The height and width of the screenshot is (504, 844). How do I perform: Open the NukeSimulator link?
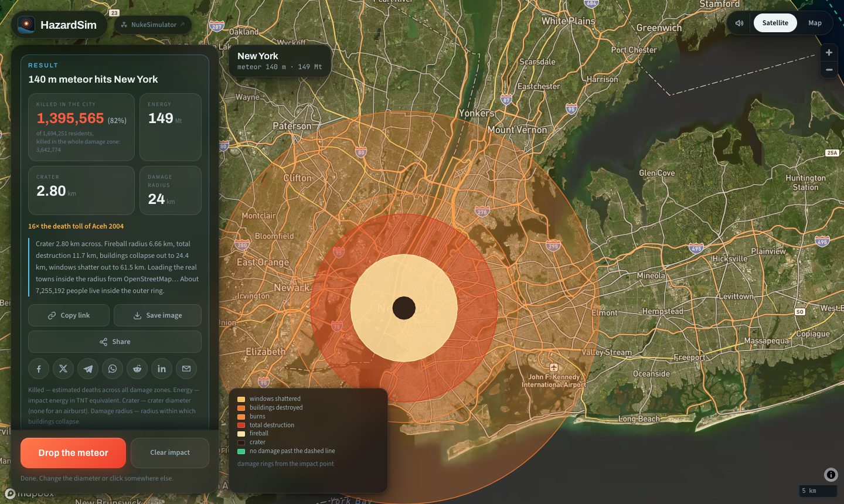(153, 25)
